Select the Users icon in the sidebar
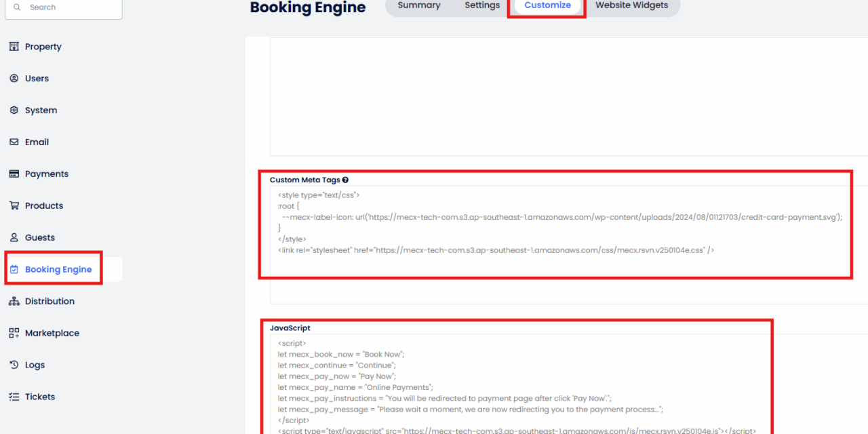Image resolution: width=868 pixels, height=434 pixels. (14, 78)
